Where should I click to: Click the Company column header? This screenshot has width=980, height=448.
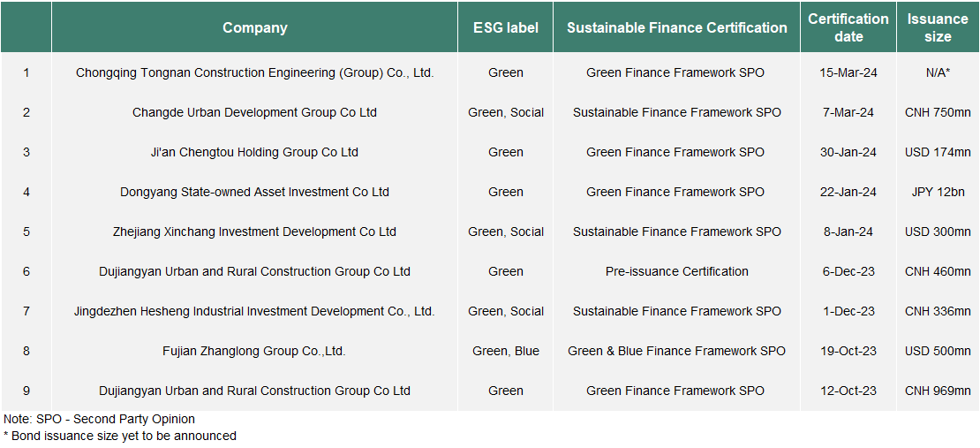click(x=255, y=27)
